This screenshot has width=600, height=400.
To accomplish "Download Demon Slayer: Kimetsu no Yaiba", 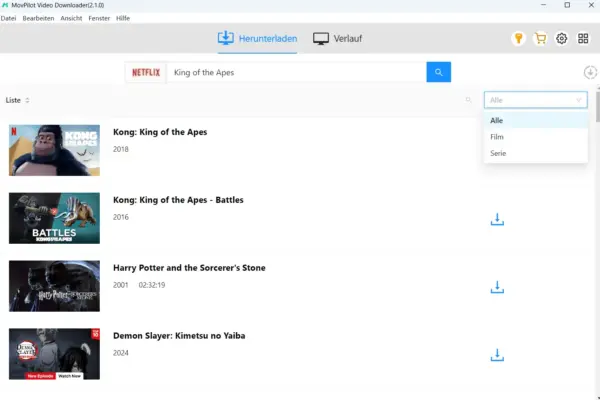I will tap(497, 355).
